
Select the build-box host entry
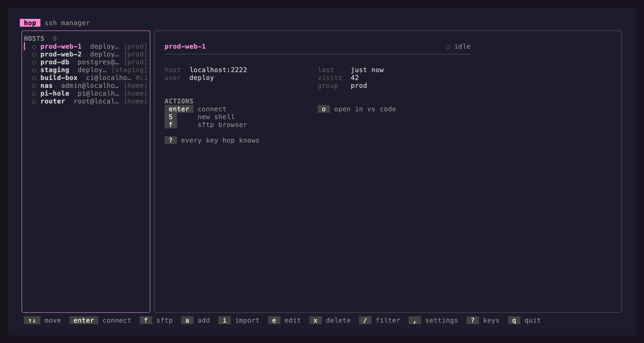click(x=86, y=78)
